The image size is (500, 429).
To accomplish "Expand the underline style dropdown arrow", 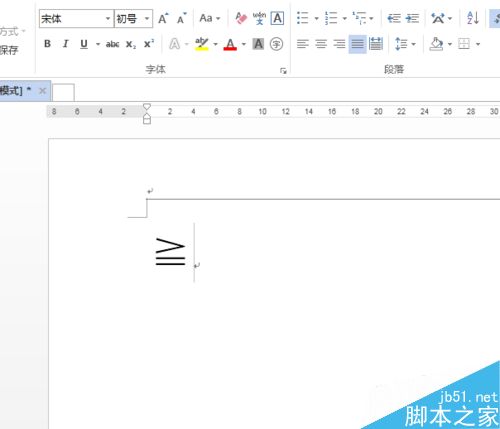I will [x=98, y=44].
